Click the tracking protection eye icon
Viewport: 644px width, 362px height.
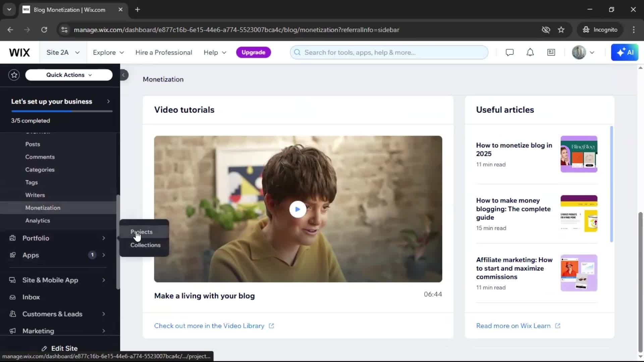[x=546, y=30]
